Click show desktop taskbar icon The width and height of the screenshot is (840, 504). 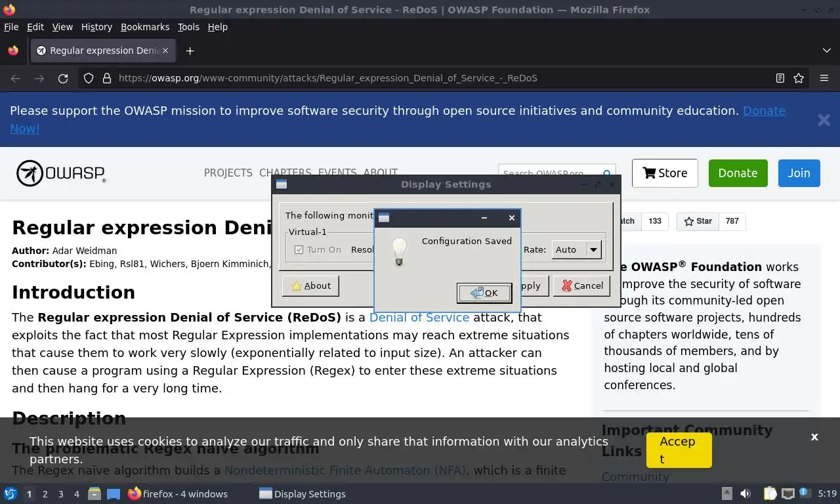tap(114, 494)
